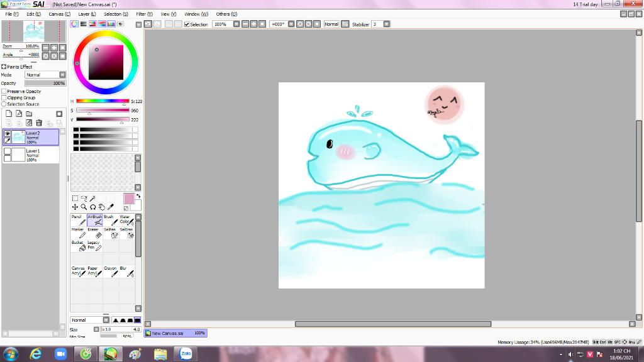The image size is (644, 362).
Task: Open the zoom percentage dropdown in toolbar
Action: click(x=236, y=25)
